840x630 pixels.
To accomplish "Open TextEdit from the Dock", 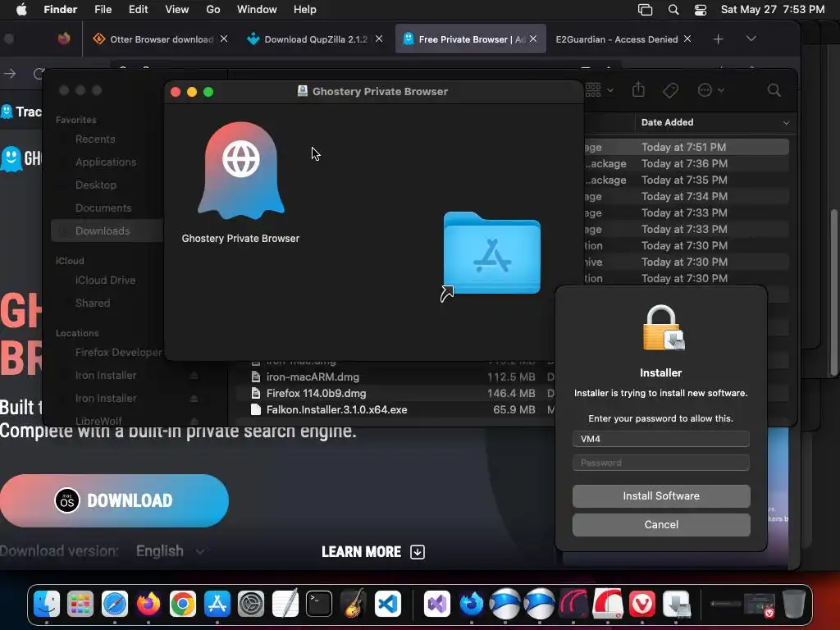I will (285, 605).
